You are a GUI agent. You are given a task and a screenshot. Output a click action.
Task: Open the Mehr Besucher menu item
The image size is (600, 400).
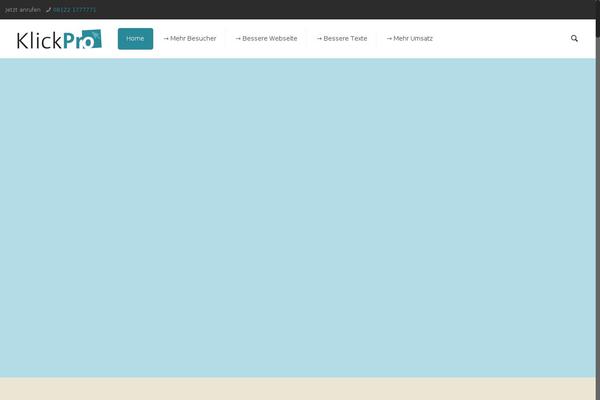[190, 39]
